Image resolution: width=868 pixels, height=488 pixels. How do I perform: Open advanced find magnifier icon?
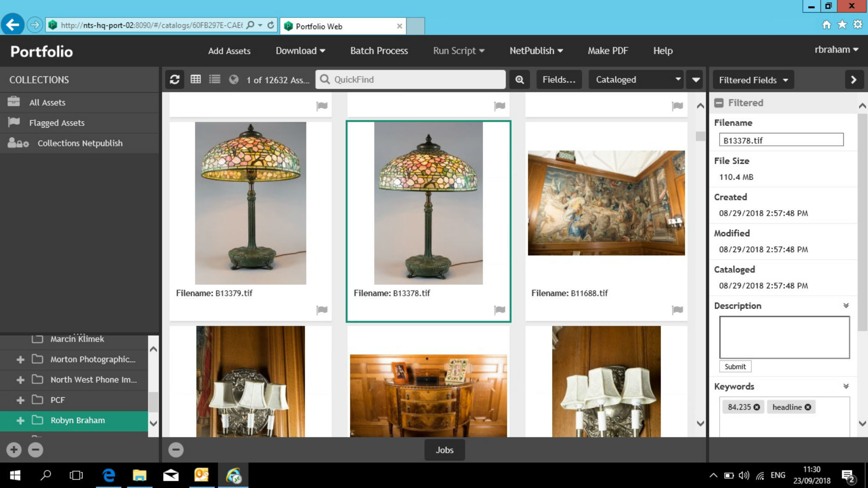(519, 79)
